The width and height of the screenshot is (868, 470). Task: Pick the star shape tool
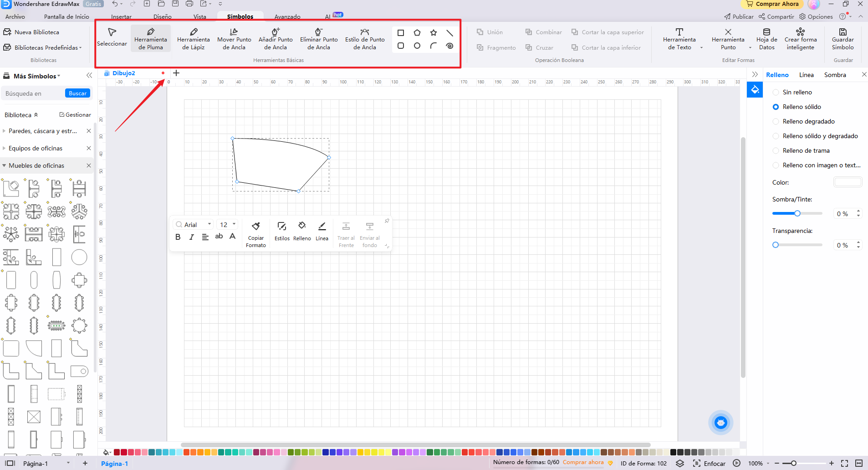(434, 33)
